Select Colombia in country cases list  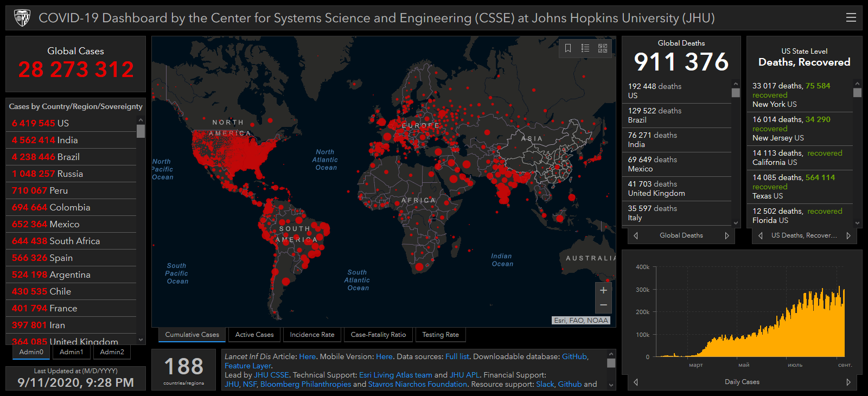(71, 207)
